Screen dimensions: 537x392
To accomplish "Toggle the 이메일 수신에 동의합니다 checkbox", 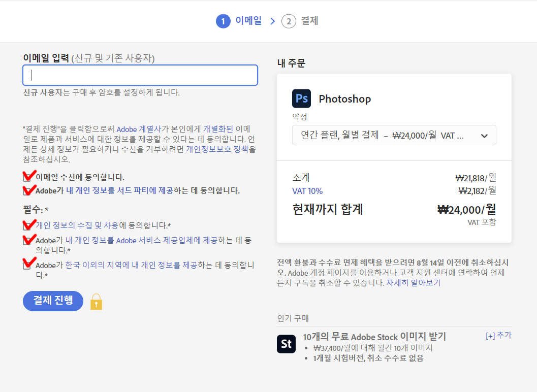I will 27,177.
